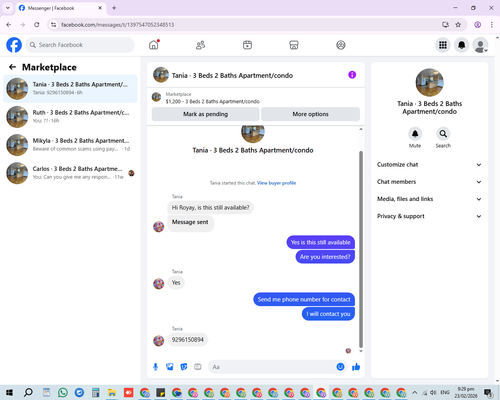Open the Calculator from taskbar
The image size is (500, 400).
pyautogui.click(x=96, y=392)
